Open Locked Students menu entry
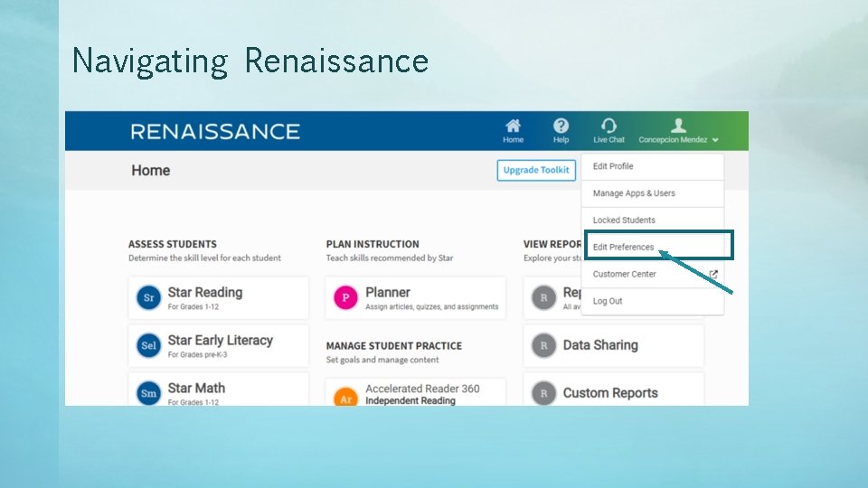 653,221
